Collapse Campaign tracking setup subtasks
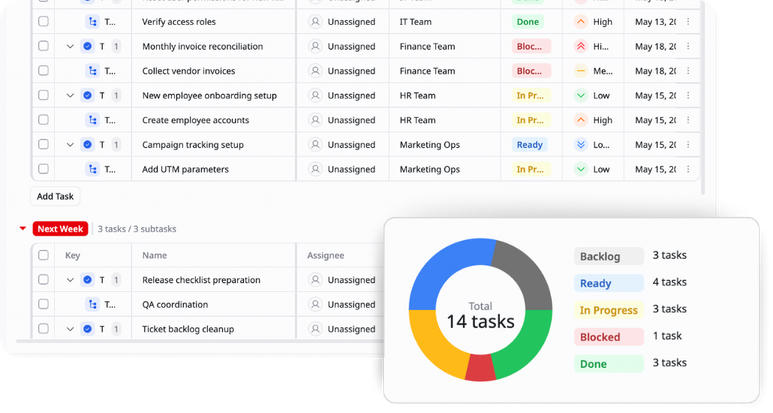Screen dimensions: 773x413 coord(70,145)
